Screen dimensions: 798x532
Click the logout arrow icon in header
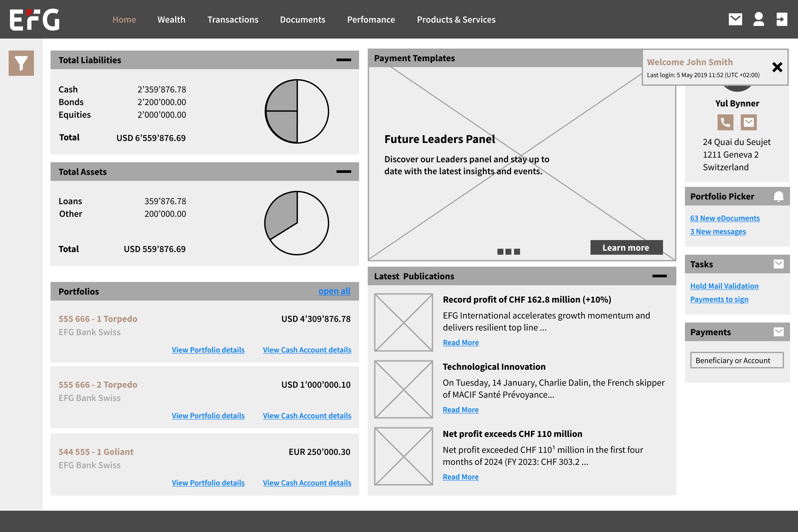click(x=781, y=19)
